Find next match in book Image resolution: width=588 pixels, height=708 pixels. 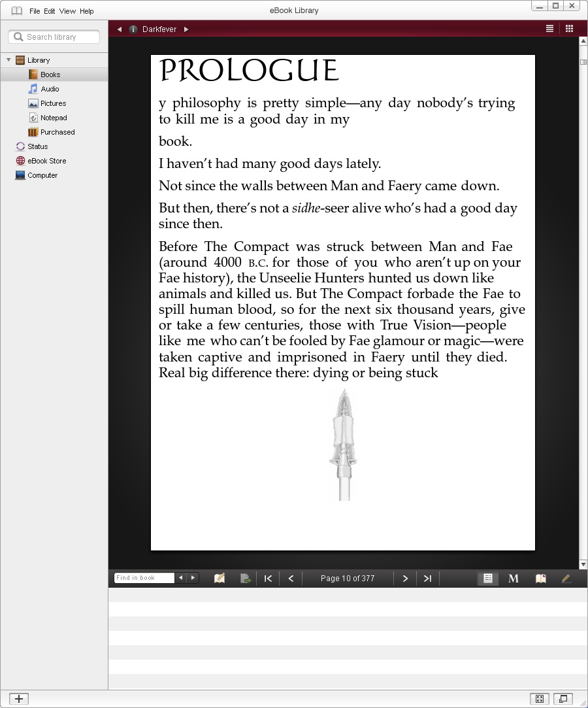coord(193,577)
